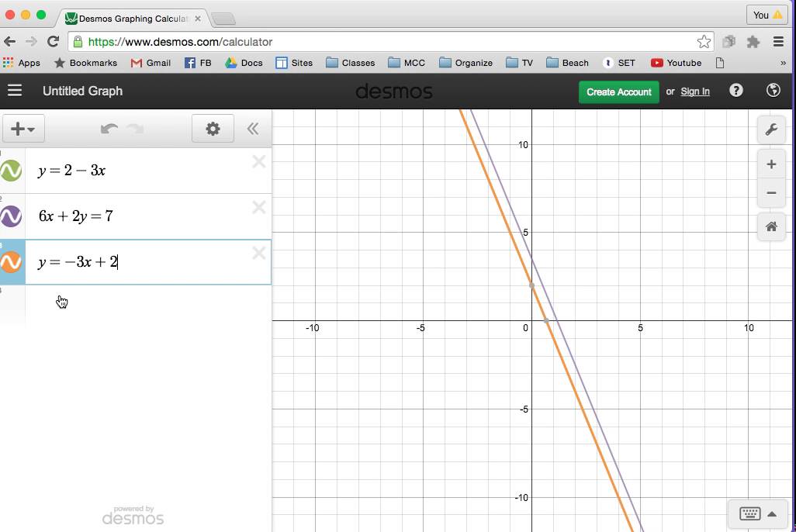Expand the keypad arrow
Screen dimensions: 796x532
click(x=772, y=513)
